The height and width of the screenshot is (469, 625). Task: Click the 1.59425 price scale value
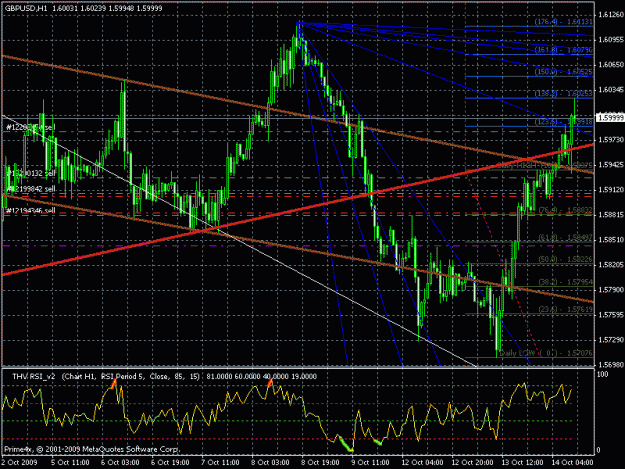(x=611, y=165)
